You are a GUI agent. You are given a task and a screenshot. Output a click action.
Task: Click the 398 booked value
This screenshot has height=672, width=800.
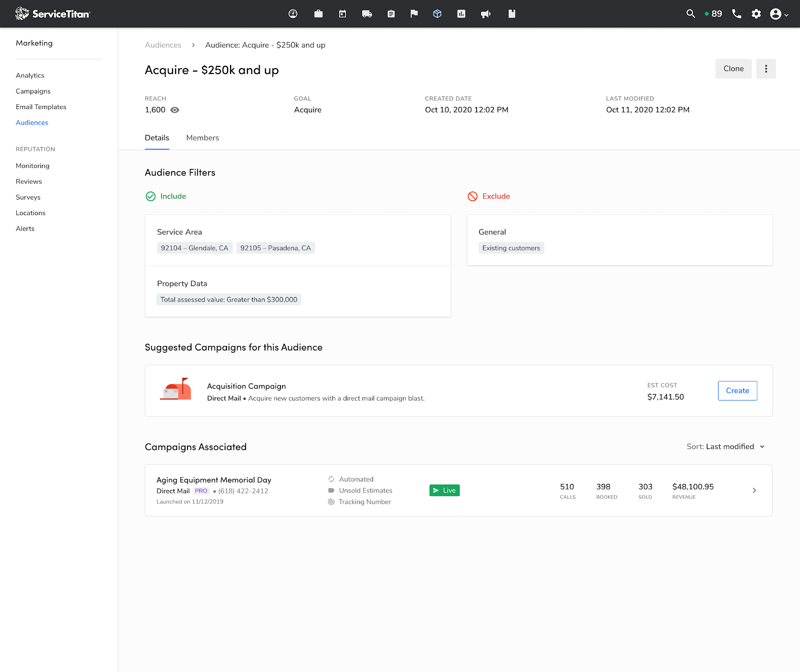[x=603, y=486]
